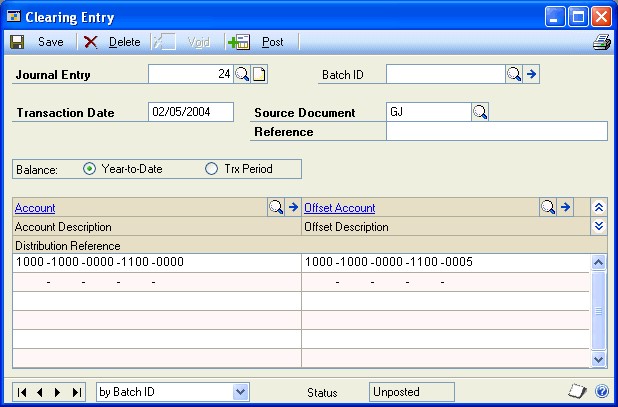Maximize the Clearing Entry window
Viewport: 618px width, 407px height.
pos(578,17)
